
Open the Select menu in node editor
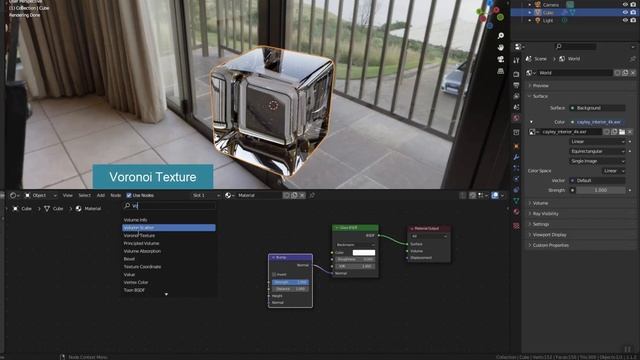84,196
